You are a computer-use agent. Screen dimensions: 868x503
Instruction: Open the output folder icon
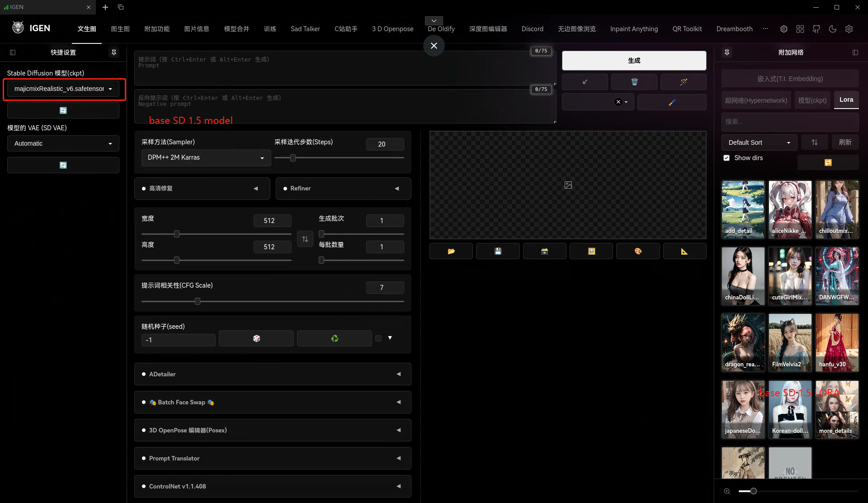click(451, 251)
